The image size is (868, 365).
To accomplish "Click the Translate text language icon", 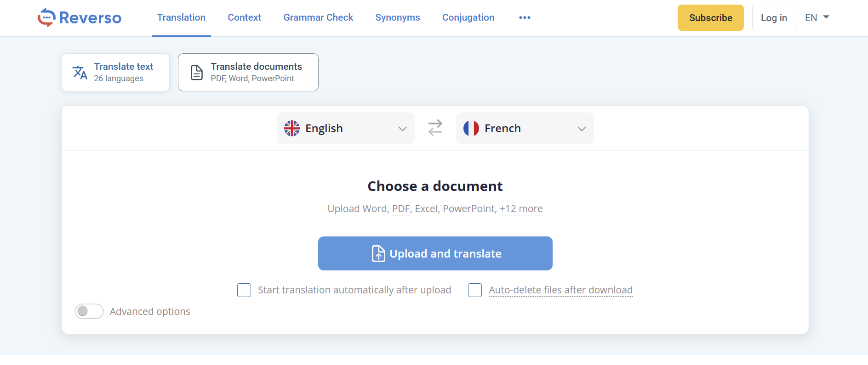I will click(80, 73).
